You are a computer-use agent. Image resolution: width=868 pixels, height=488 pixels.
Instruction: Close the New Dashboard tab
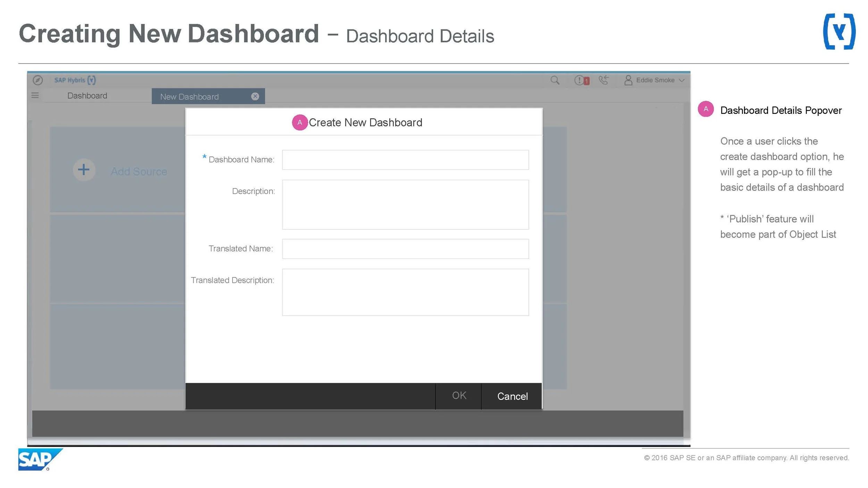tap(255, 96)
